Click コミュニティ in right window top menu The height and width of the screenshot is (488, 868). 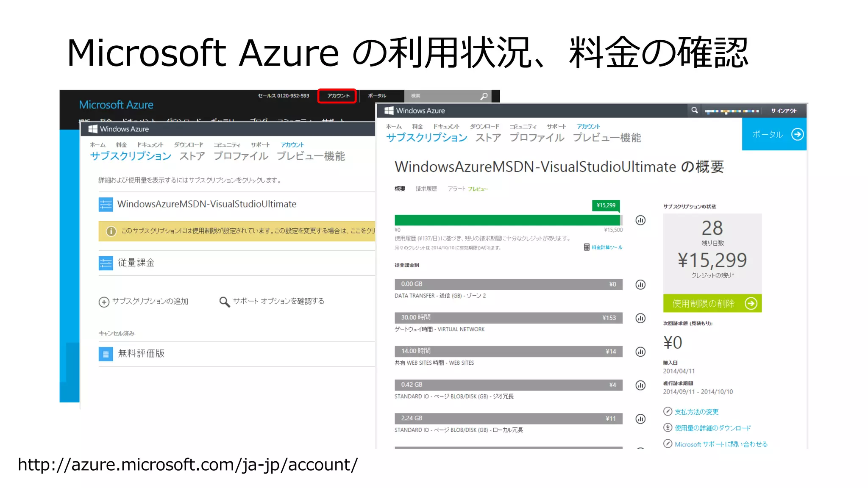pyautogui.click(x=523, y=126)
